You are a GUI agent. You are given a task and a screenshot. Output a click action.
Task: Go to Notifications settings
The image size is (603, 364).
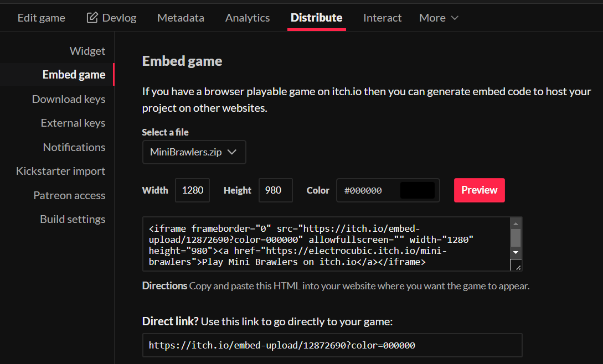(74, 147)
